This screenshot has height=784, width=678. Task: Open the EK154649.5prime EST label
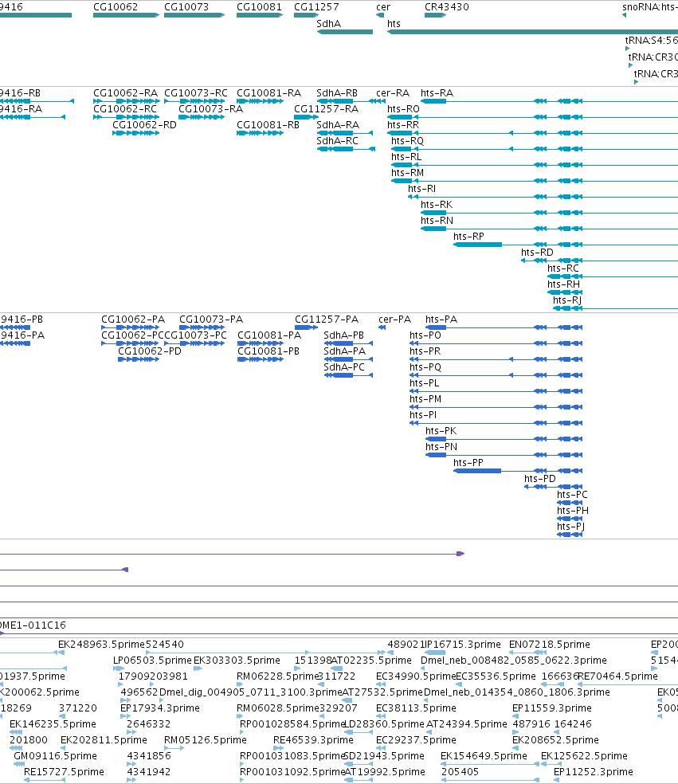[x=484, y=757]
